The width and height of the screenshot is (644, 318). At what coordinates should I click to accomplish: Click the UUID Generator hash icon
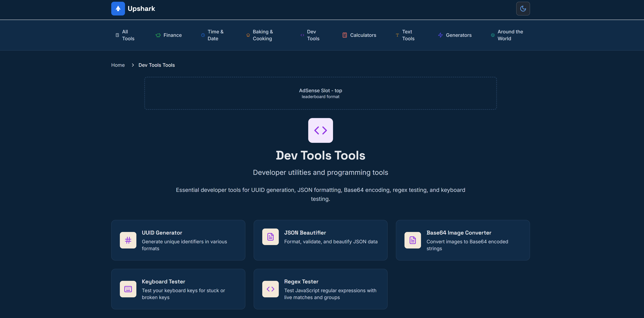(128, 240)
